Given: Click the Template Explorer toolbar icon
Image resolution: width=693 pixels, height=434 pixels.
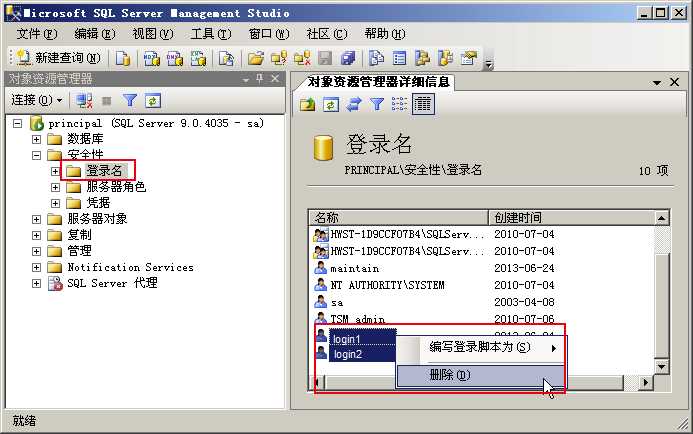Looking at the screenshot, I should coord(446,58).
